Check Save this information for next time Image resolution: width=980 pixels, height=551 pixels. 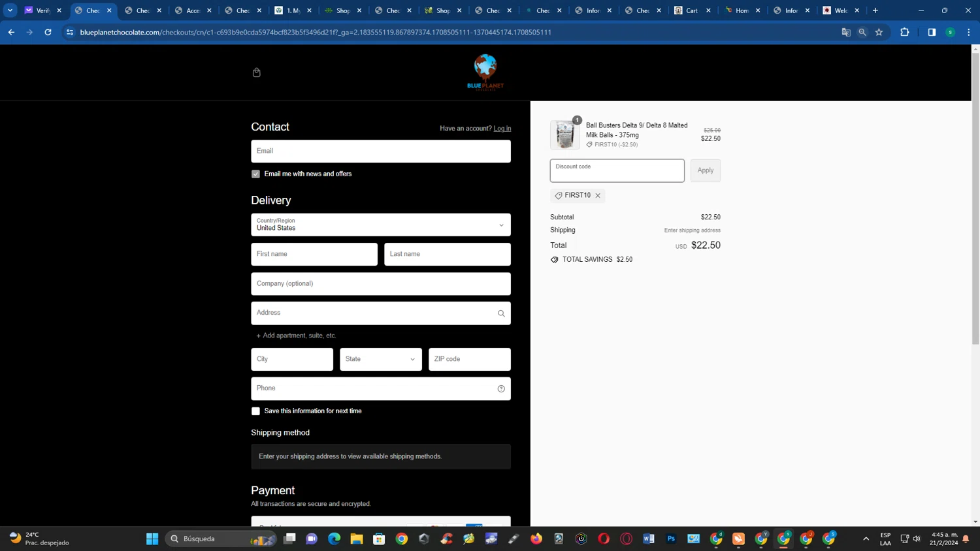(255, 411)
